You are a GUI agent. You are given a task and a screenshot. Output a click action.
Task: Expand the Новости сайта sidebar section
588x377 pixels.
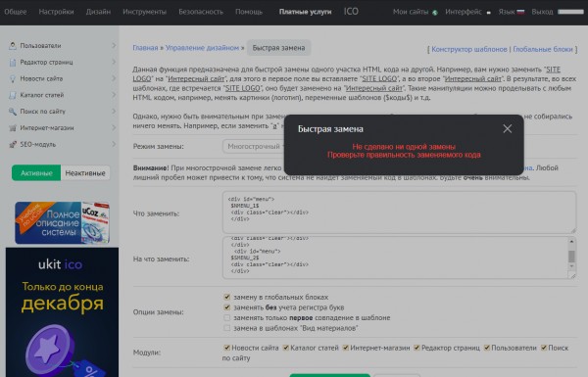click(114, 78)
